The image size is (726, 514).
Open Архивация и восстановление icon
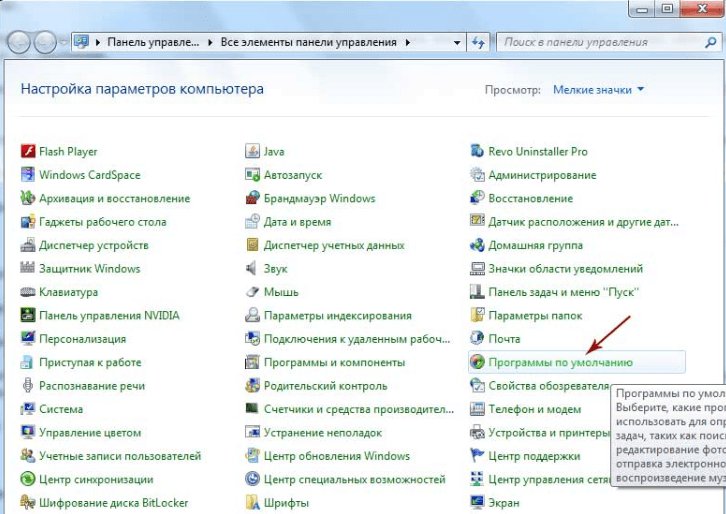pyautogui.click(x=28, y=198)
